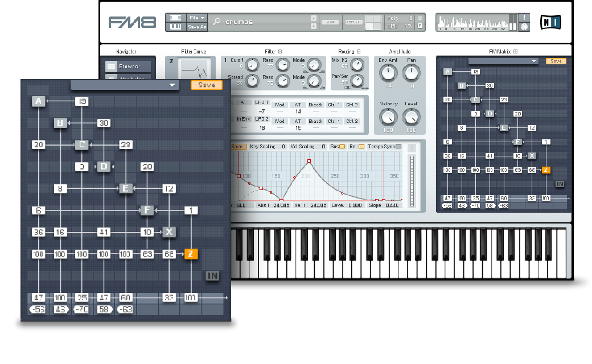Select the envelope peak breakpoint
The image size is (592, 364).
309,161
